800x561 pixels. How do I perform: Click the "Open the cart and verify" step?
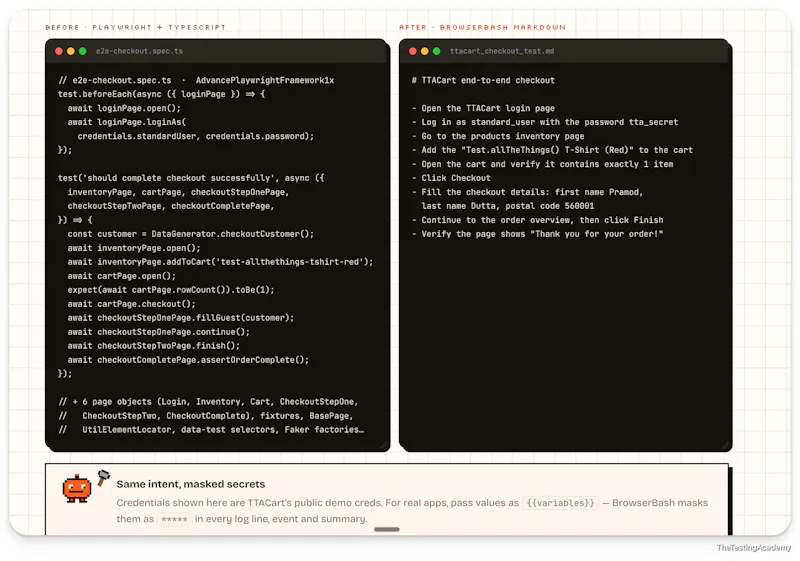pos(542,164)
